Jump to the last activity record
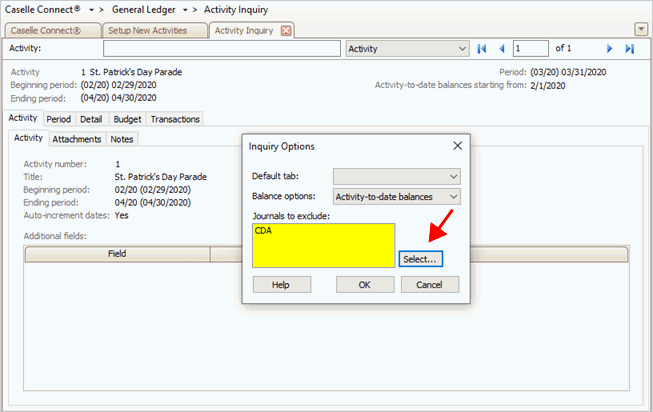The height and width of the screenshot is (412, 653). click(x=629, y=48)
